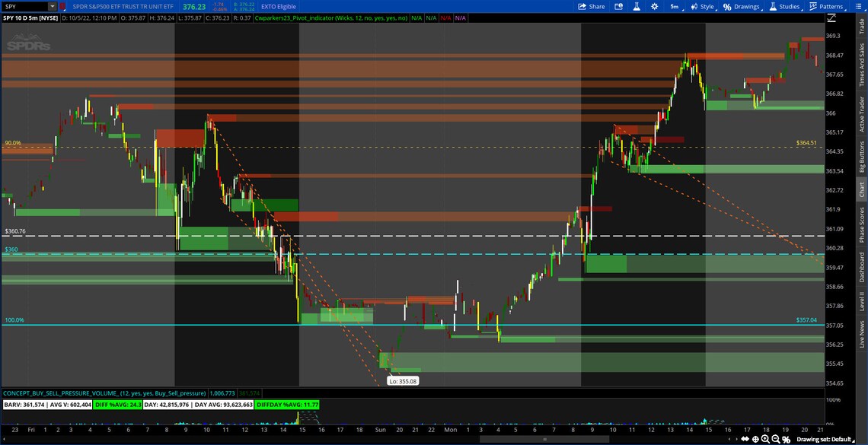Viewport: 868px width, 445px height.
Task: Click inside the SPY symbol input field
Action: (x=23, y=6)
